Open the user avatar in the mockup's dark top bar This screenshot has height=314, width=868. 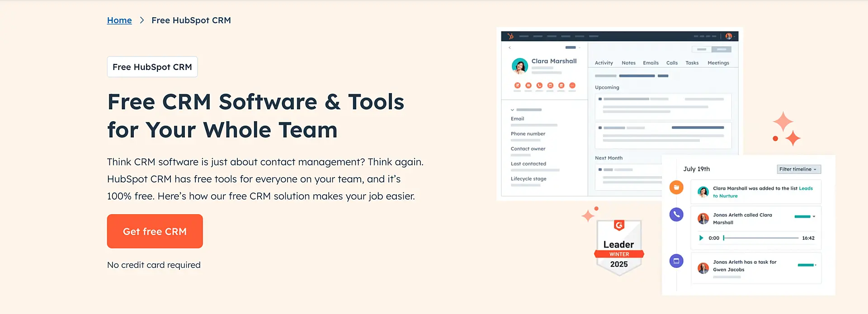728,36
